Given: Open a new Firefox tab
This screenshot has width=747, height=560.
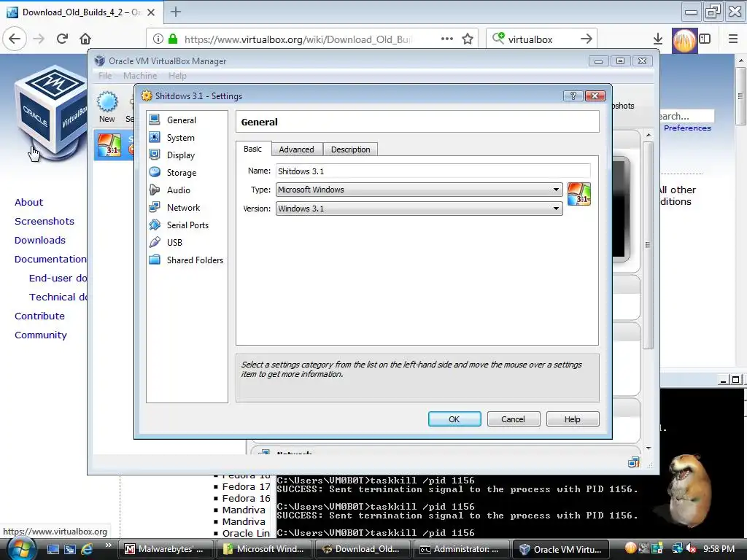Looking at the screenshot, I should pos(175,12).
